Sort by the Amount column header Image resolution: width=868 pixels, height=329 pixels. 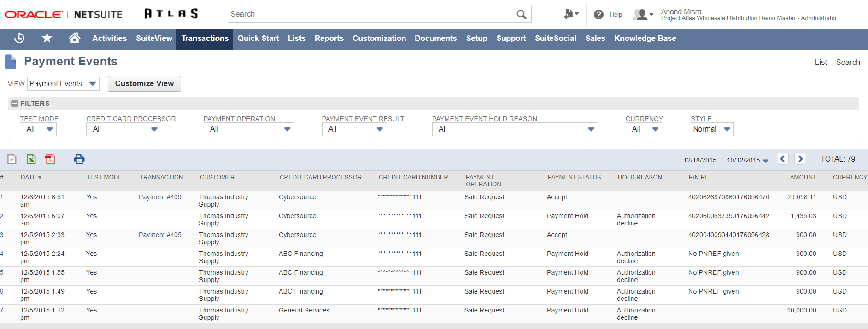coord(803,178)
